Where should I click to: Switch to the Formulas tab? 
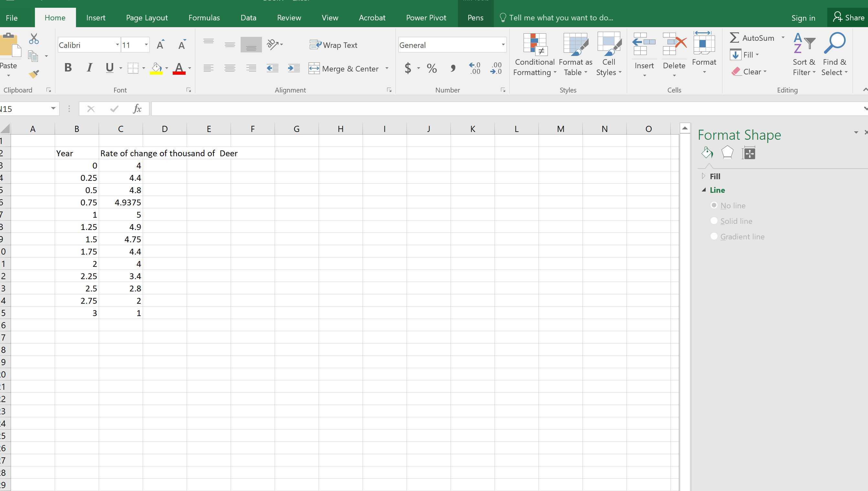tap(204, 18)
